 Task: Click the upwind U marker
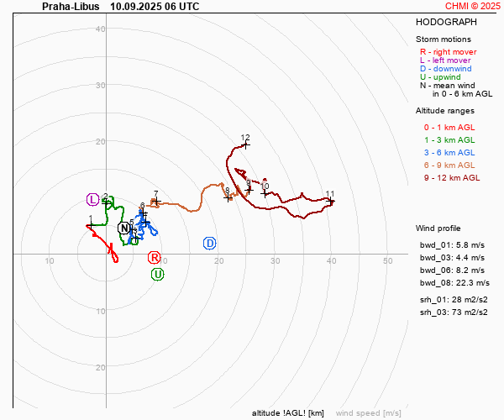coord(158,275)
